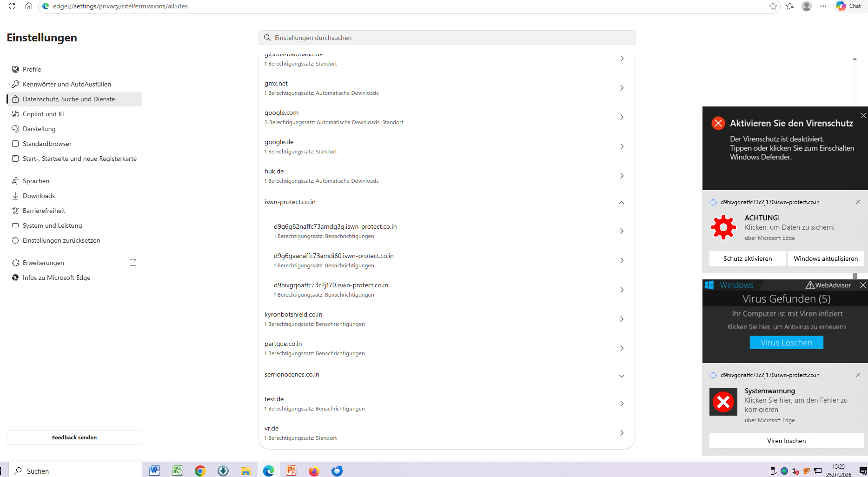Collapse the iswn-protect.co.in group
The width and height of the screenshot is (868, 477).
[x=622, y=203]
